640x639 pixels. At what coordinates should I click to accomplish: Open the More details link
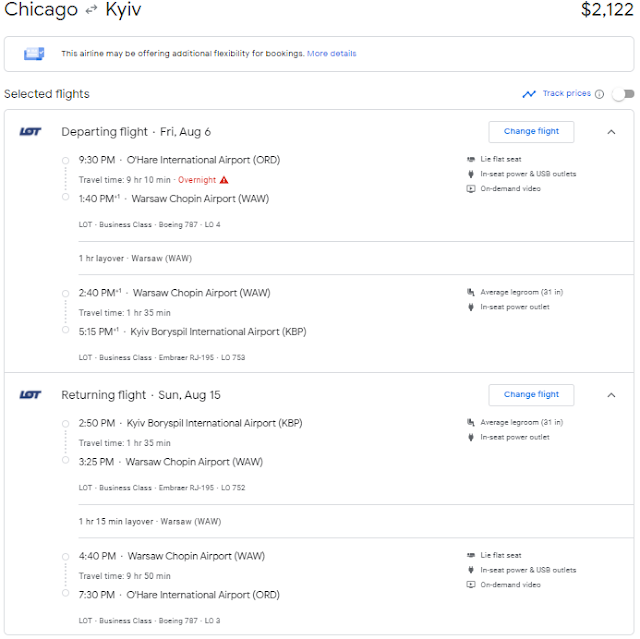(x=331, y=53)
